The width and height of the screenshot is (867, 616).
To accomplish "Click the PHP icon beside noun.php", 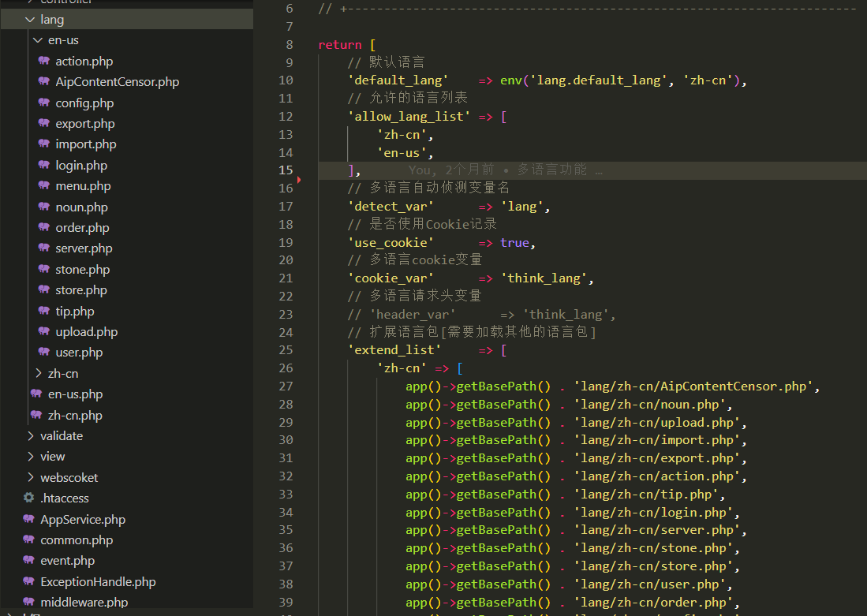I will 43,207.
